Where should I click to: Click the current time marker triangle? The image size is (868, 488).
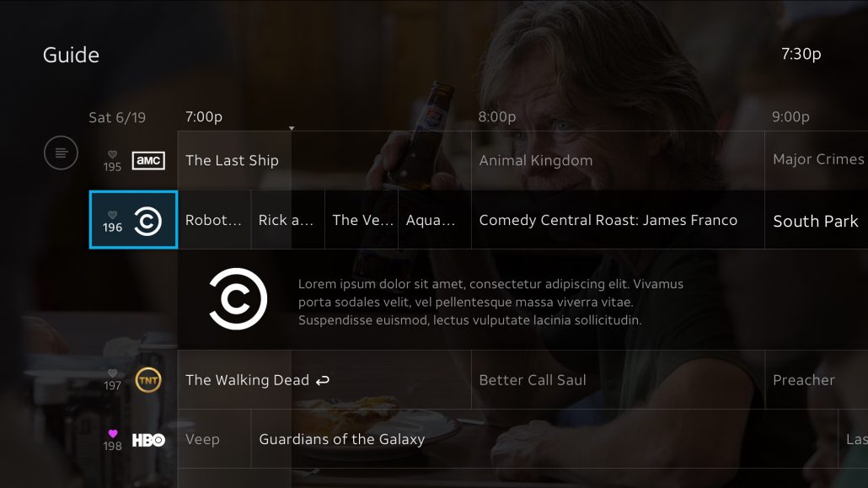tap(292, 128)
